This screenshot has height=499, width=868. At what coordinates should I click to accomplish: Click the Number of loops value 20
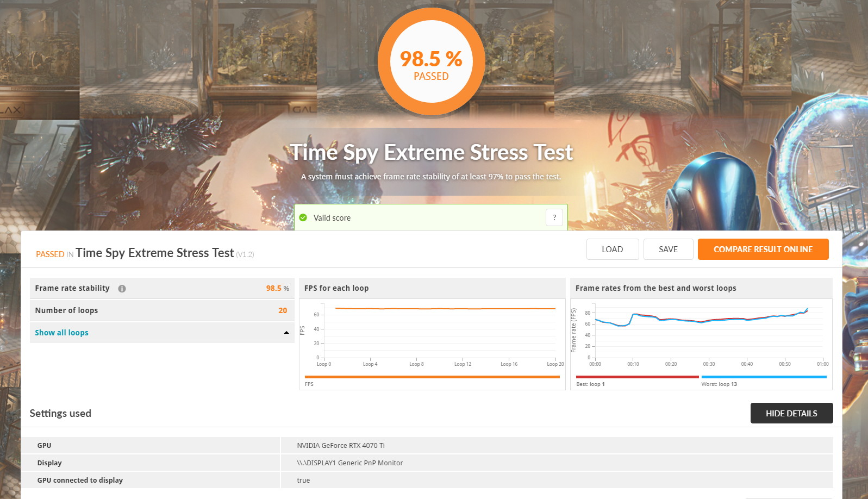(283, 310)
